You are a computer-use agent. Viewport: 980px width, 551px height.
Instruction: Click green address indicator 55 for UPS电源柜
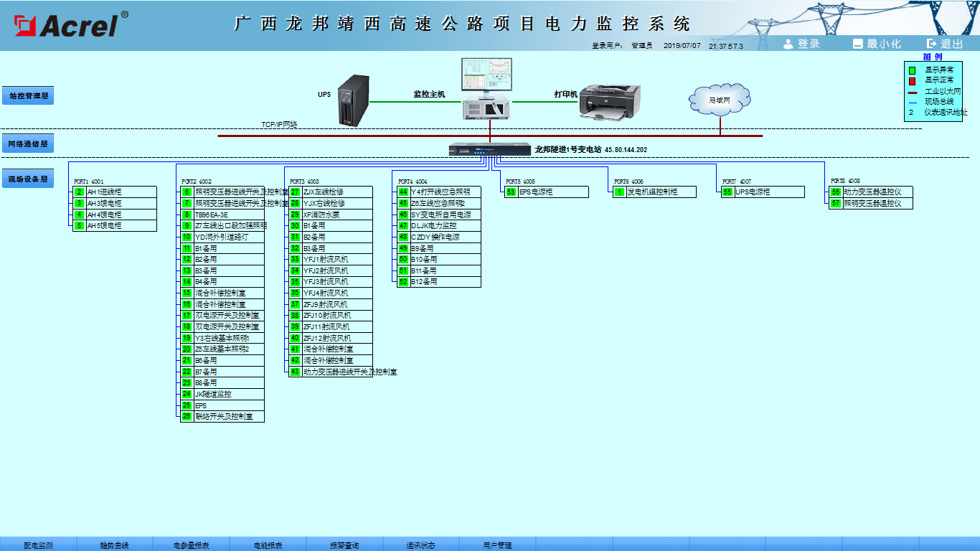click(x=727, y=192)
